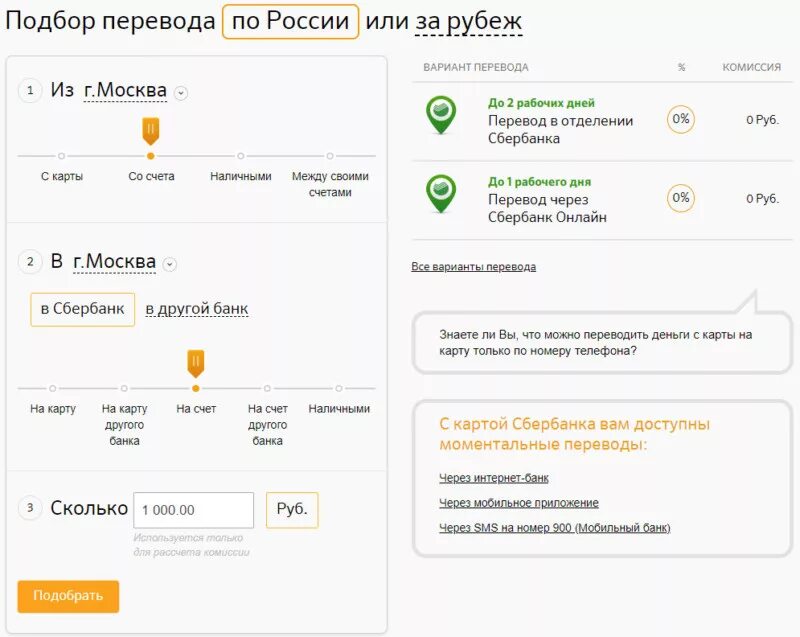Switch to по России transfer mode

click(290, 21)
